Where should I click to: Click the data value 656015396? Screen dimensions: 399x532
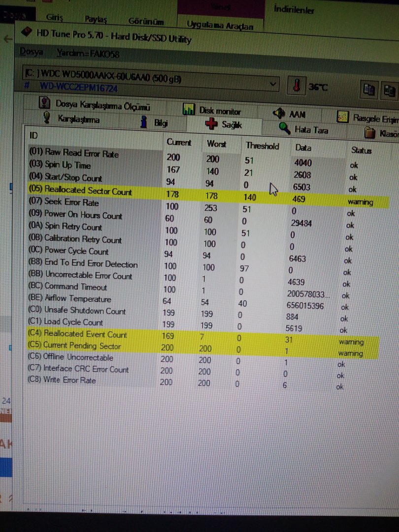305,305
